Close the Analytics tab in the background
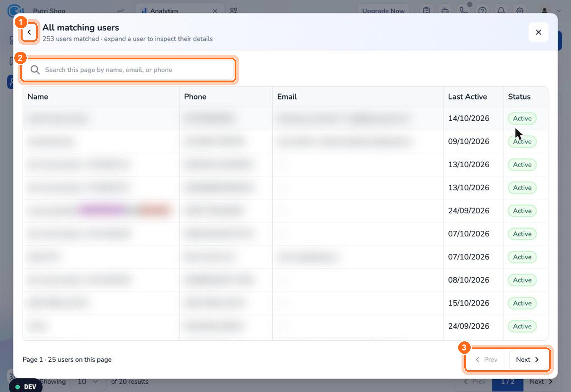 [x=215, y=11]
